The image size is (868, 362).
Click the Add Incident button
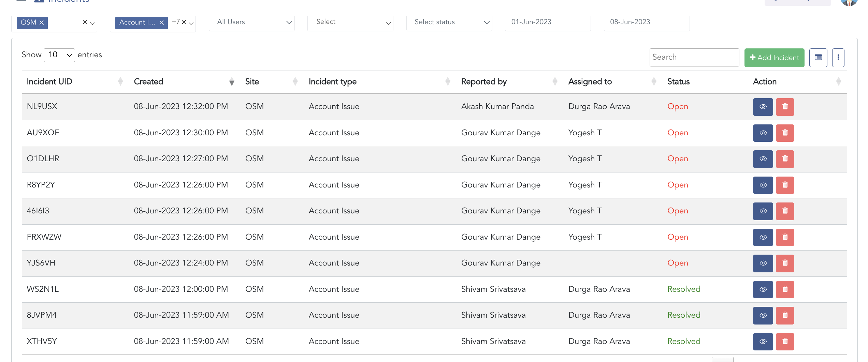pos(774,58)
